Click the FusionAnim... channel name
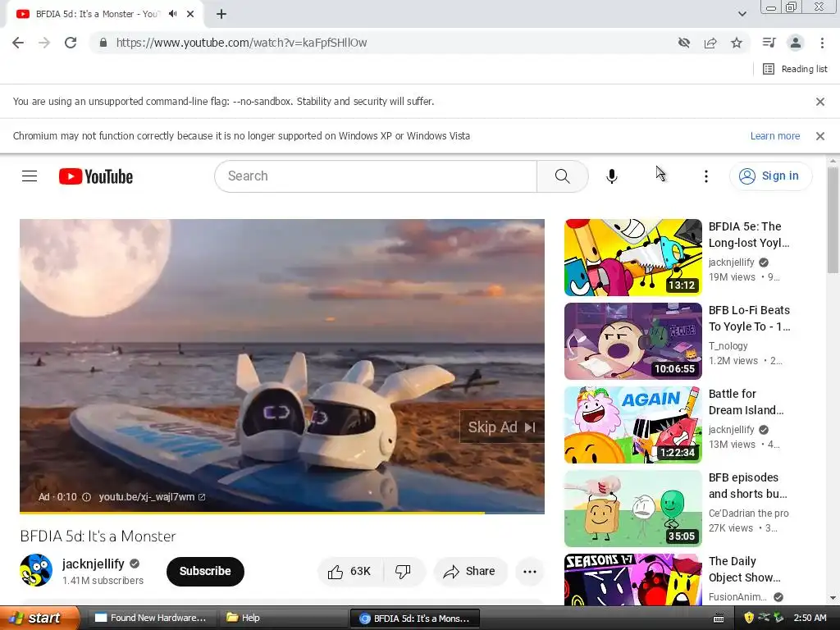Viewport: 840px width, 630px height. tap(737, 597)
